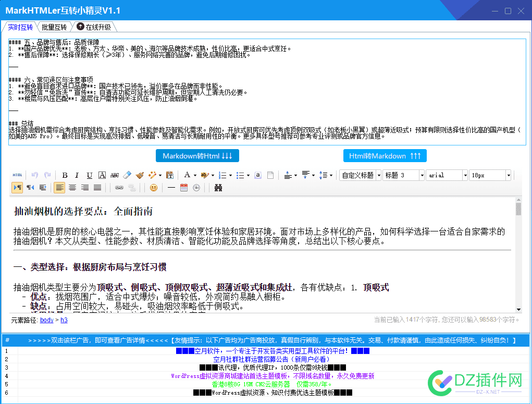The height and width of the screenshot is (404, 532).
Task: Open the arial font family dropdown
Action: [x=447, y=175]
